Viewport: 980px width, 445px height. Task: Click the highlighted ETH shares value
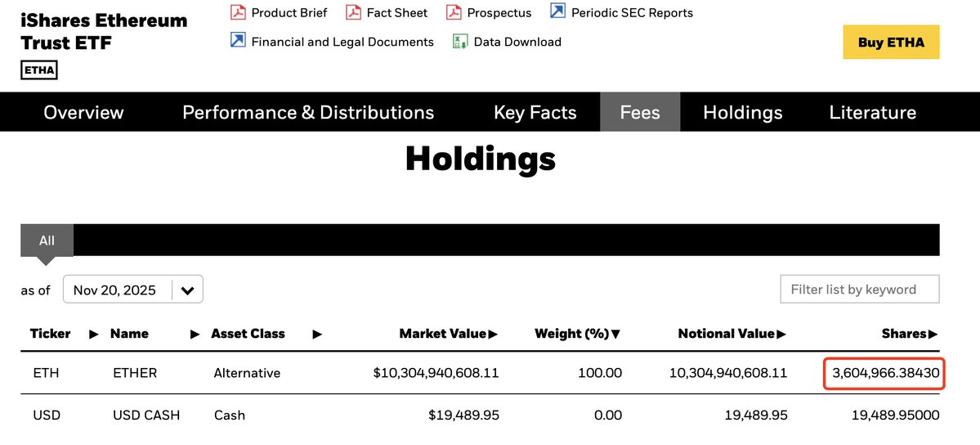click(884, 374)
